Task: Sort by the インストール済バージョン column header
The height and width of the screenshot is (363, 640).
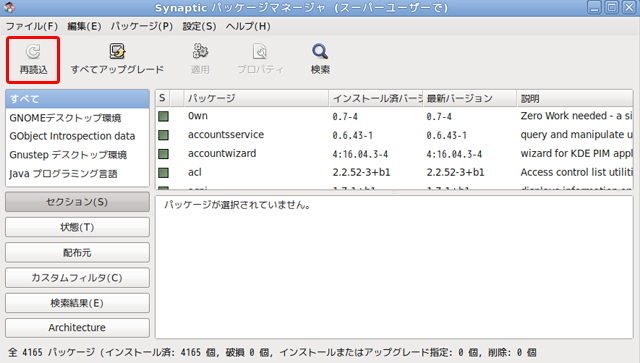Action: pos(376,98)
